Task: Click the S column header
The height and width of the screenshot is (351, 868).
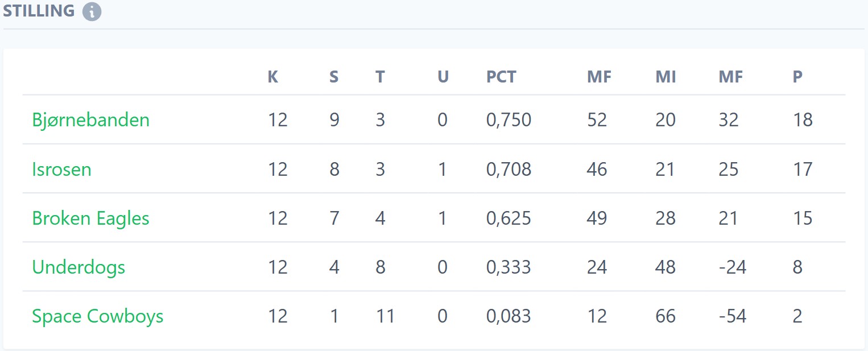Action: point(334,77)
